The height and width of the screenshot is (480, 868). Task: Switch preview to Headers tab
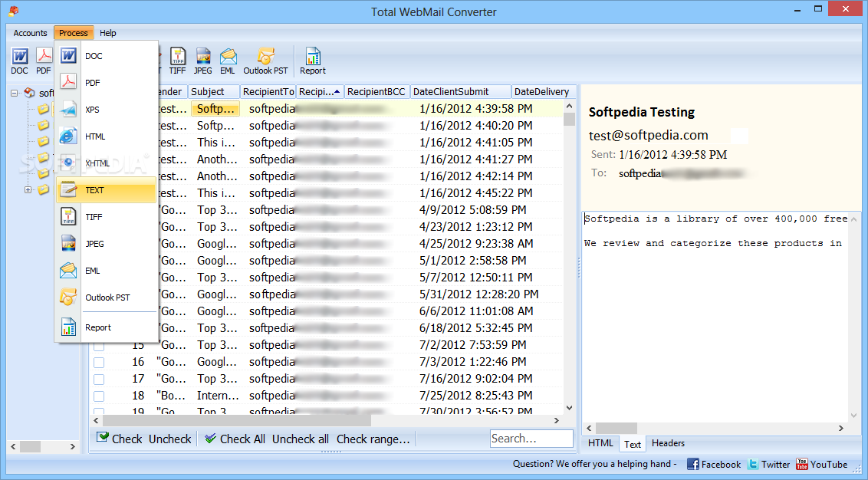coord(668,443)
